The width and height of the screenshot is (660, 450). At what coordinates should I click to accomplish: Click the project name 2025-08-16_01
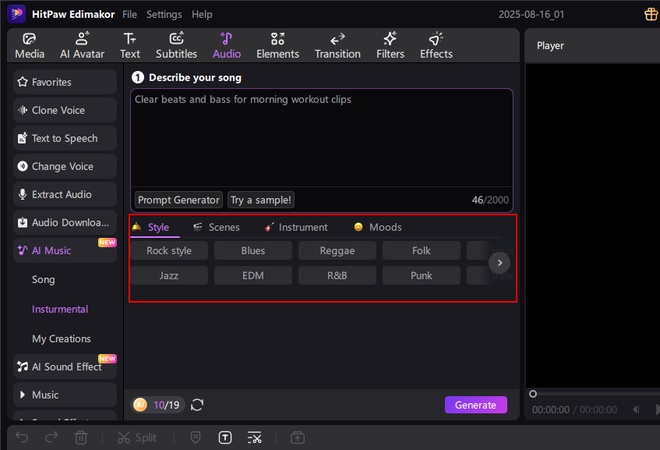tap(531, 14)
